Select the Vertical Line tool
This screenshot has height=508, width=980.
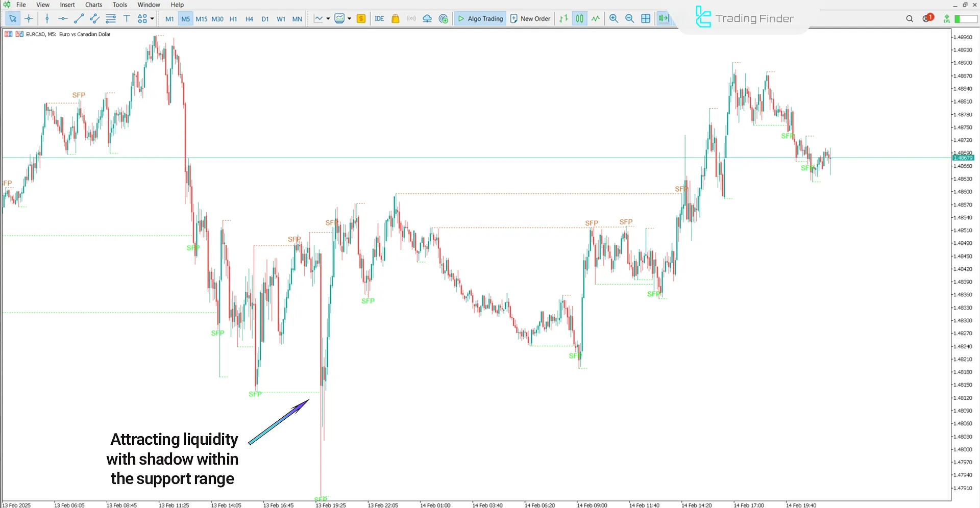click(x=47, y=18)
